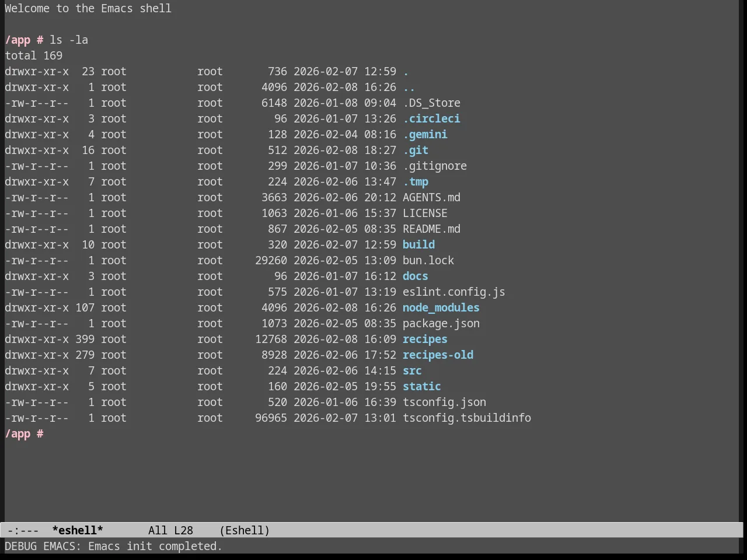This screenshot has width=747, height=560.
Task: Click the .circleci directory name
Action: tap(431, 118)
